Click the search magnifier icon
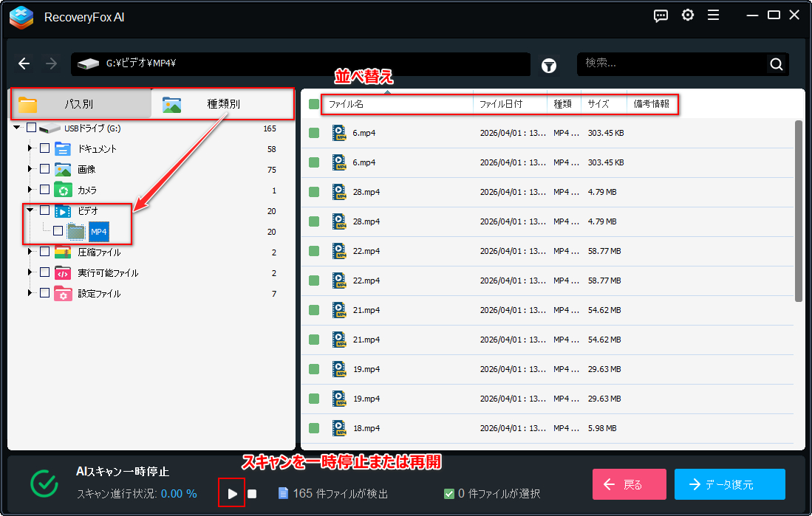The image size is (812, 516). coord(776,64)
